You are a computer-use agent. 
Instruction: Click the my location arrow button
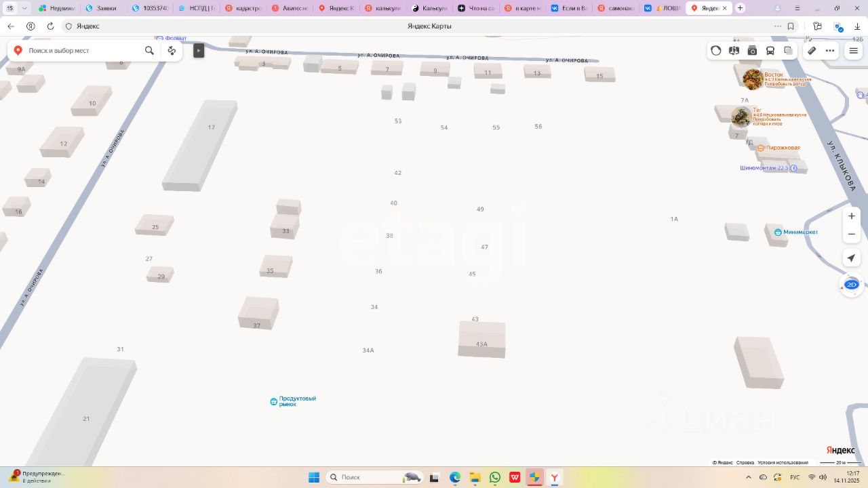tap(852, 258)
